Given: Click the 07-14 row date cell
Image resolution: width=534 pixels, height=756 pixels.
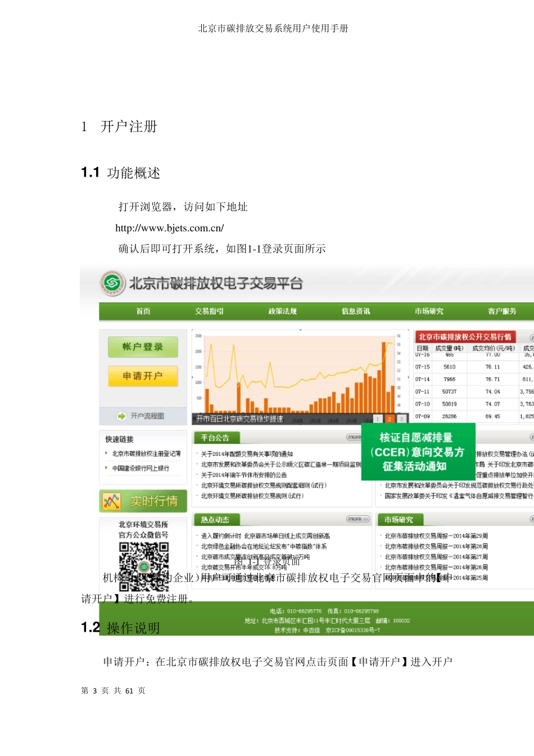Looking at the screenshot, I should [423, 379].
